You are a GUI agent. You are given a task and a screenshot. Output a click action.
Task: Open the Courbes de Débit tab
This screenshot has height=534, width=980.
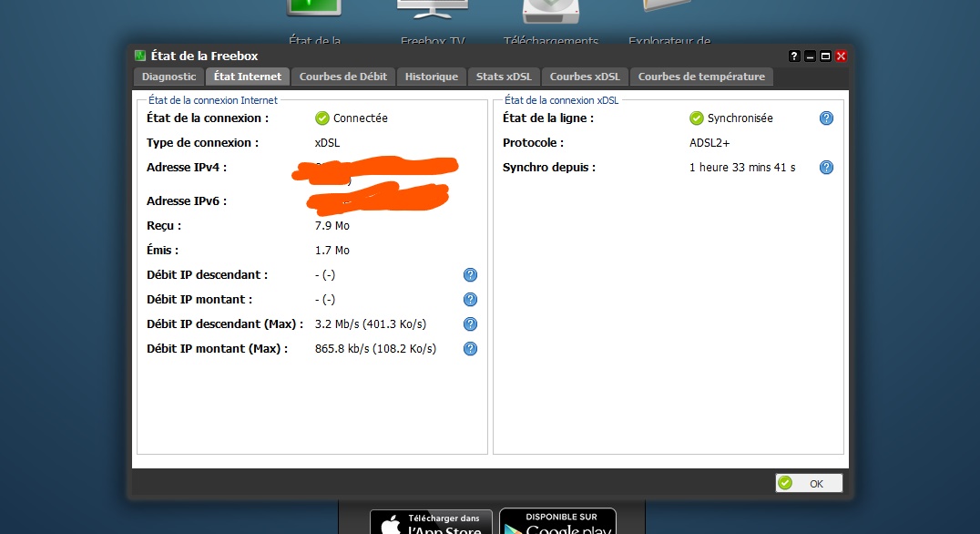343,77
